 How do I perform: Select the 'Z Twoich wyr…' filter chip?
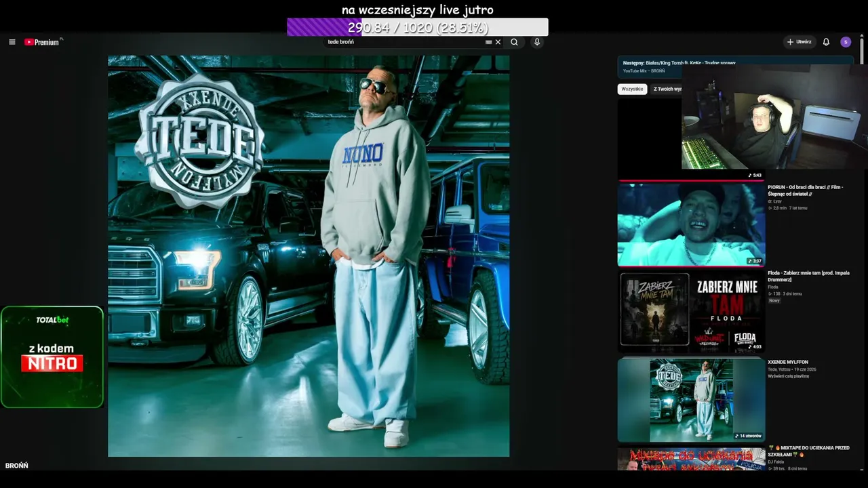667,89
